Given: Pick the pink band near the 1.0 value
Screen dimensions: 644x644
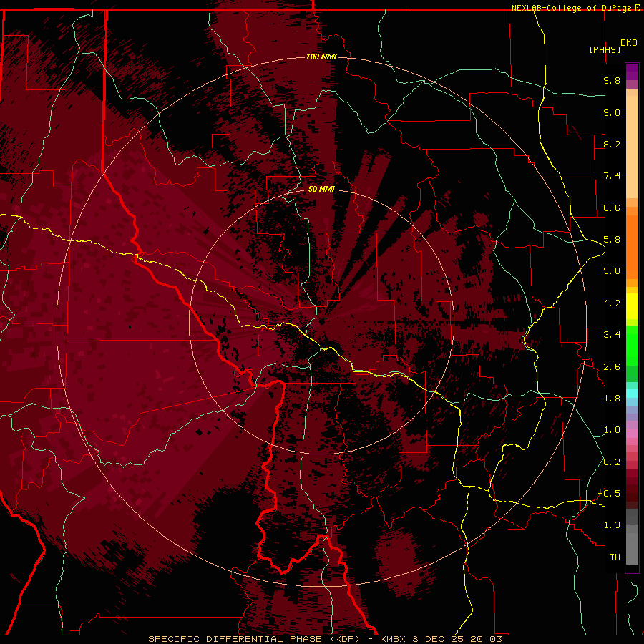Looking at the screenshot, I should coord(632,434).
